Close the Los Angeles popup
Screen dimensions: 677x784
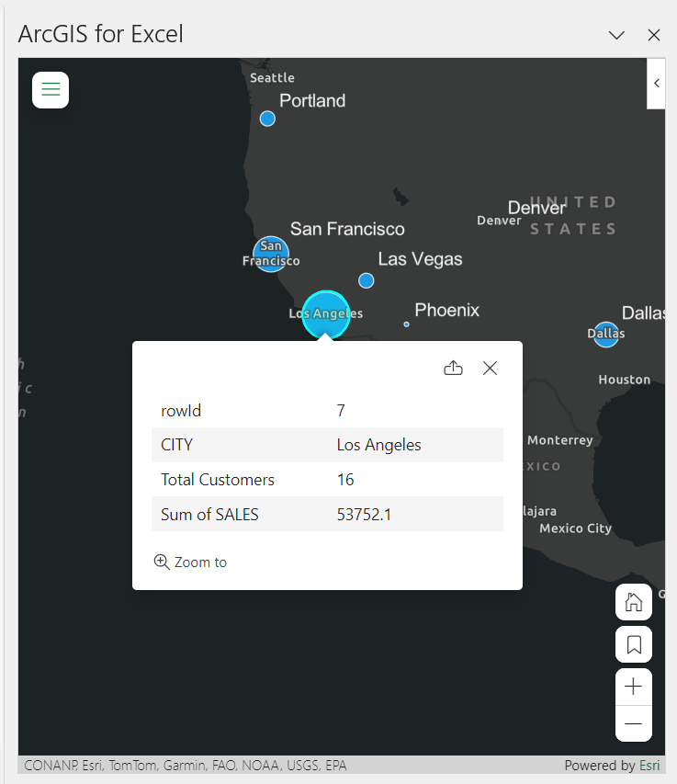tap(491, 368)
